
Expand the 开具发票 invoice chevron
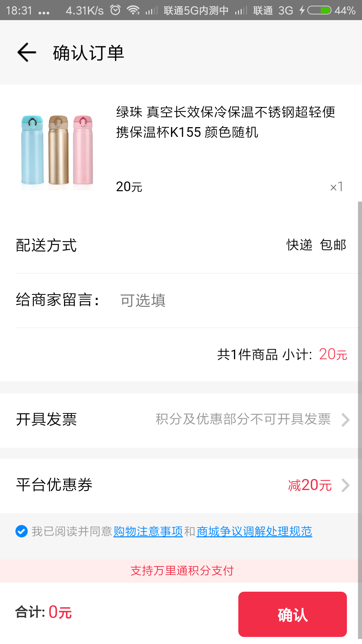[346, 420]
